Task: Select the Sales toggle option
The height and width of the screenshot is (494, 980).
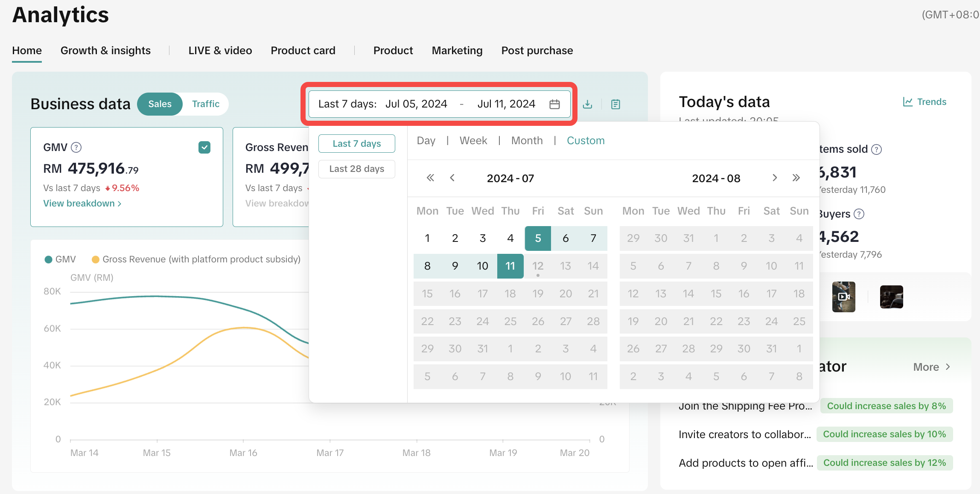Action: pyautogui.click(x=160, y=104)
